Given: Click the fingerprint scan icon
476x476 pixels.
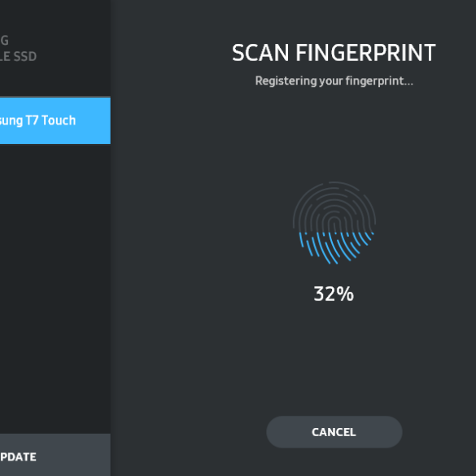Looking at the screenshot, I should tap(334, 223).
